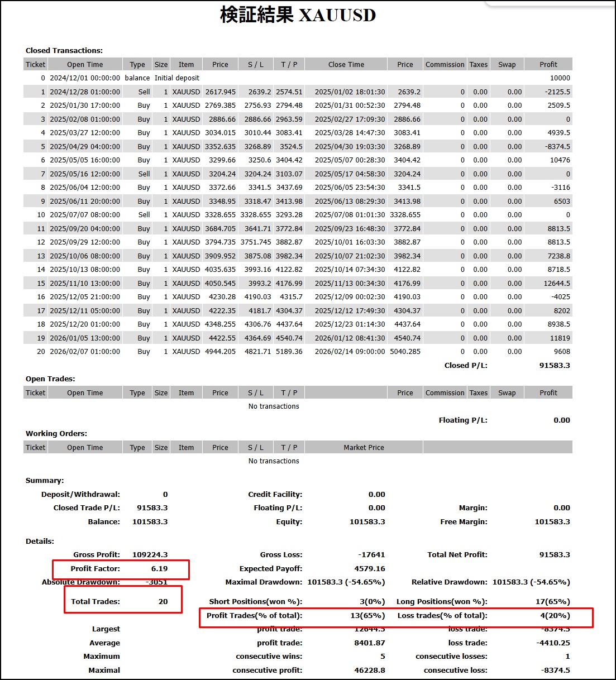
Task: Select the Free Margin label in Summary
Action: tap(463, 522)
